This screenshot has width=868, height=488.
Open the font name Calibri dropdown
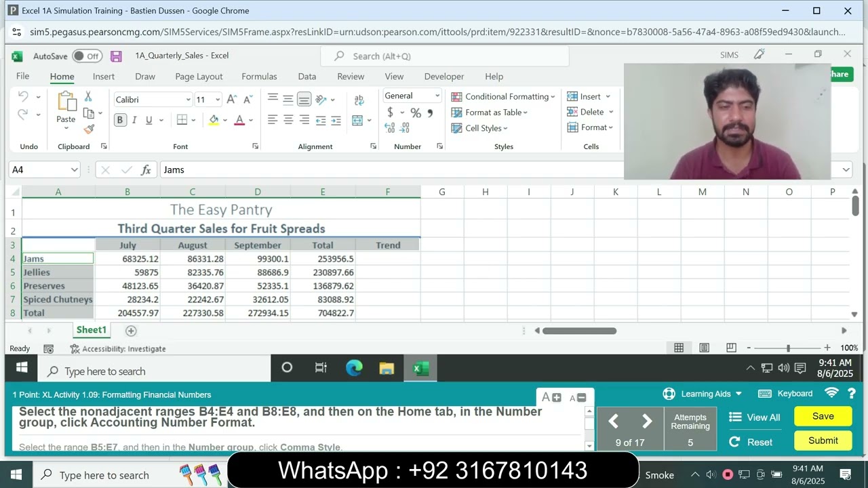coord(189,100)
